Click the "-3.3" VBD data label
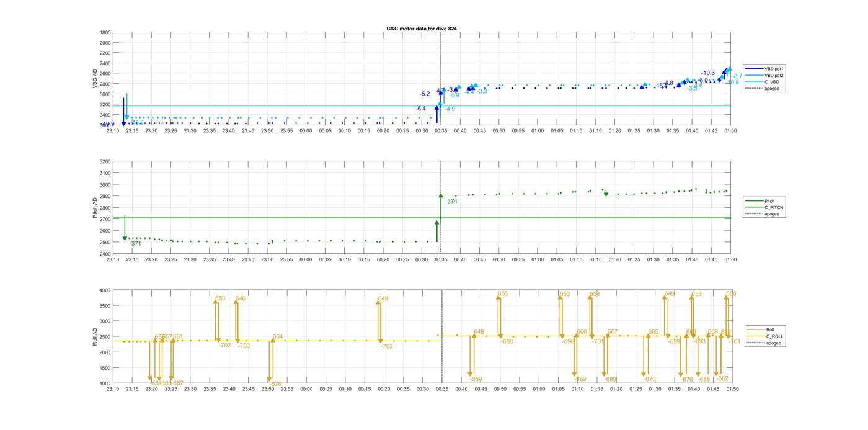The height and width of the screenshot is (430, 868). click(x=482, y=91)
